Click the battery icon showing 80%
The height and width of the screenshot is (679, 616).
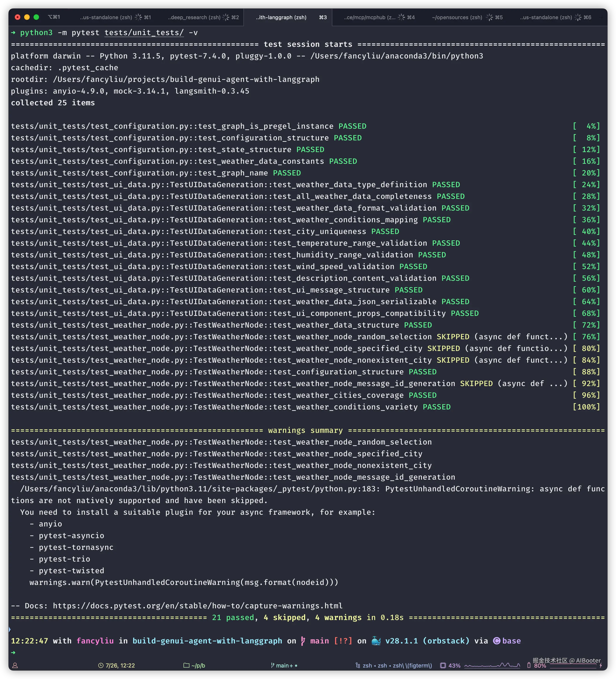coord(529,665)
